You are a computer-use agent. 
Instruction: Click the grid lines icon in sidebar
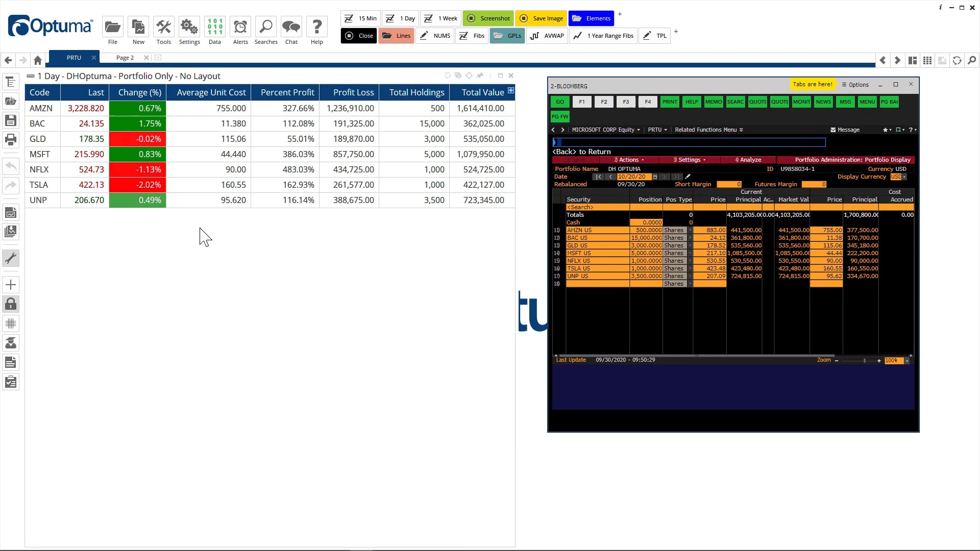pos(11,323)
